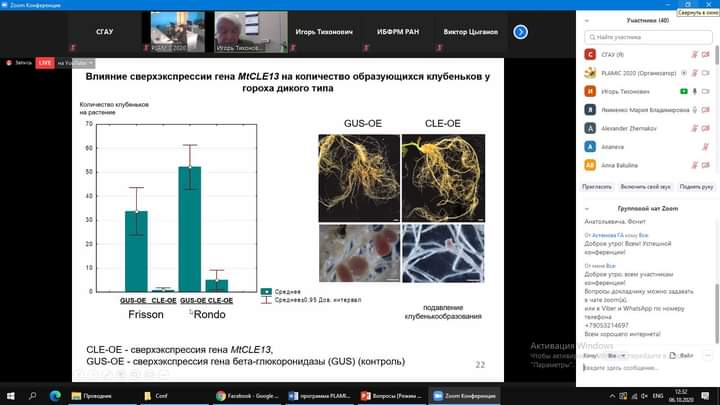This screenshot has height=405, width=720.
Task: Click the volume icon in system tray
Action: coord(645,396)
